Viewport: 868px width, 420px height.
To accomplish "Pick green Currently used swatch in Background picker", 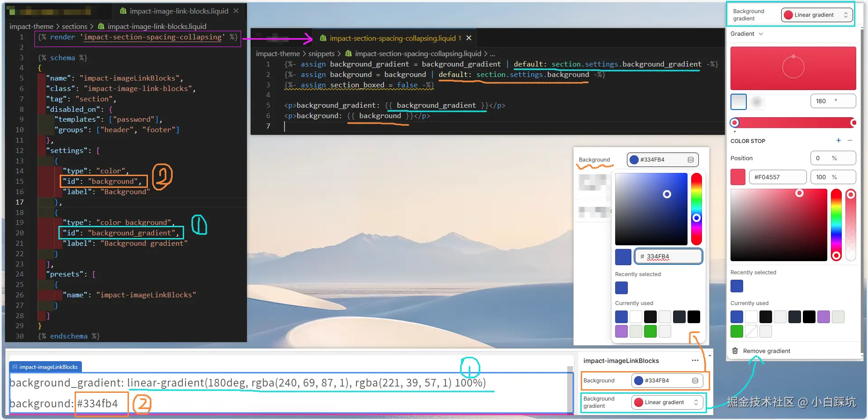I will tap(650, 331).
